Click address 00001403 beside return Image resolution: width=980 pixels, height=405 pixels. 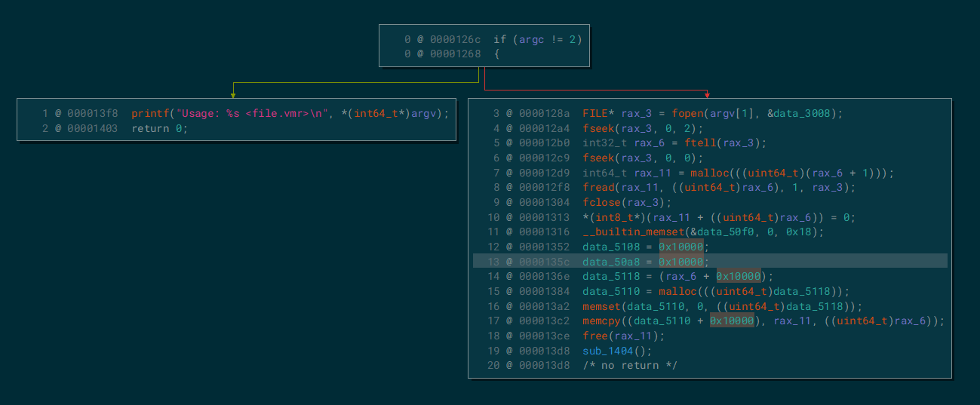click(93, 129)
